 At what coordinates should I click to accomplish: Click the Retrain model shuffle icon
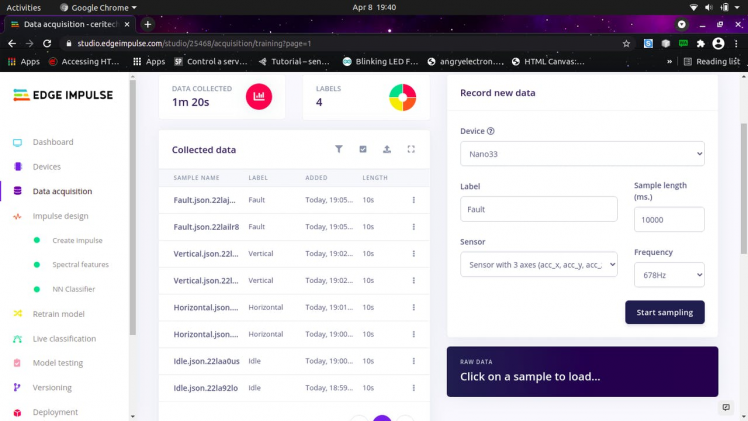click(x=18, y=313)
